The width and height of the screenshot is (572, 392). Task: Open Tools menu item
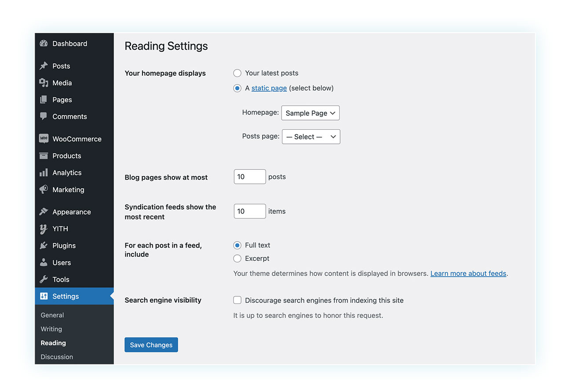74,279
